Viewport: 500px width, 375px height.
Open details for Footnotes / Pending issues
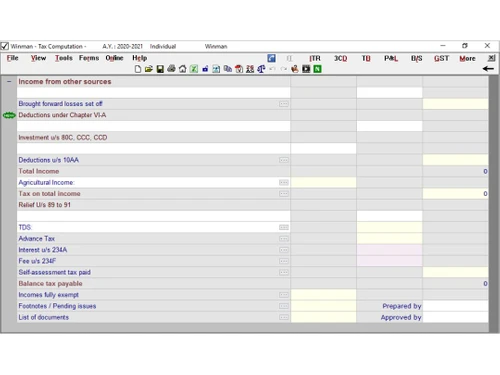pos(284,306)
